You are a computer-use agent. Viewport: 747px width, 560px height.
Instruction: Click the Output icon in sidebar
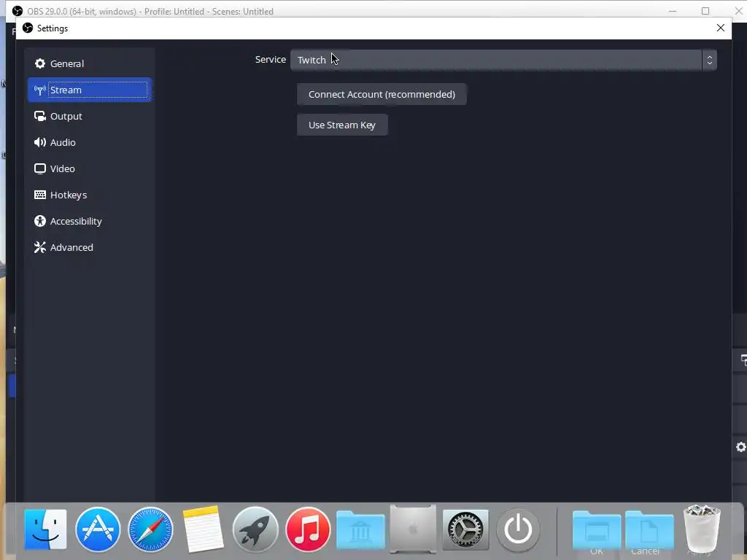click(x=40, y=116)
